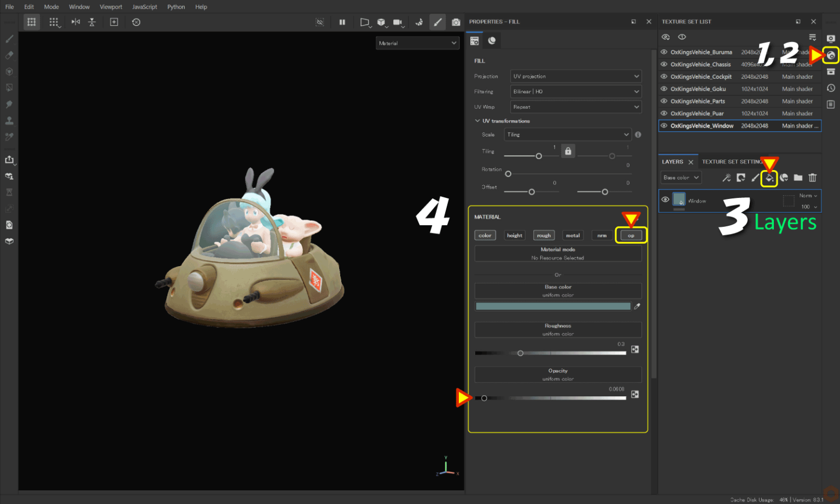
Task: Click the delete layer trash icon
Action: [813, 177]
